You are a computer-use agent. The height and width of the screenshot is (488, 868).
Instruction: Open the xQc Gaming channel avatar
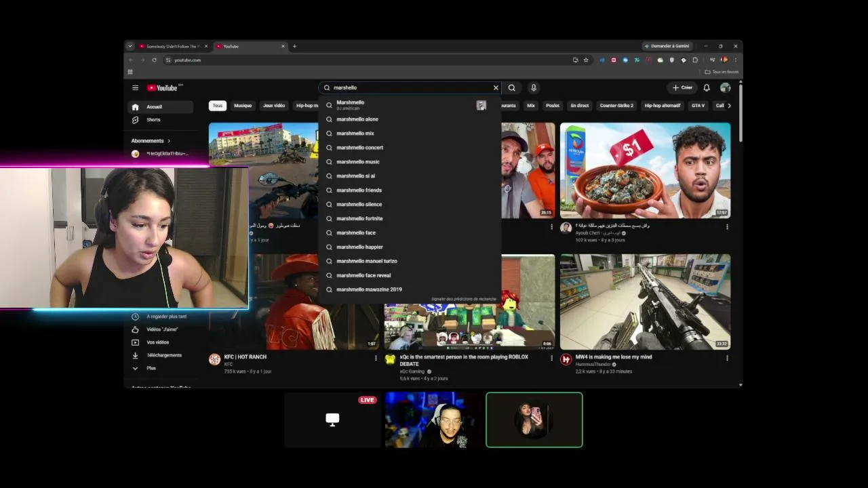click(x=390, y=359)
